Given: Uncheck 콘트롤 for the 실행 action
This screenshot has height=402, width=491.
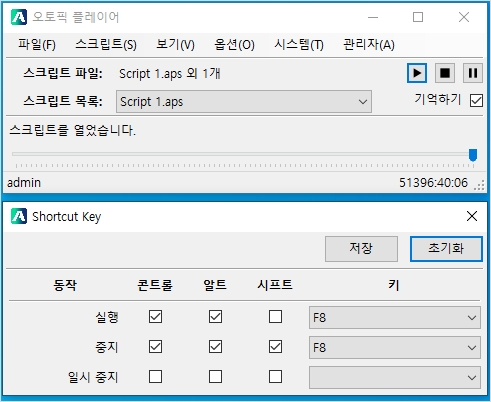Looking at the screenshot, I should tap(155, 317).
